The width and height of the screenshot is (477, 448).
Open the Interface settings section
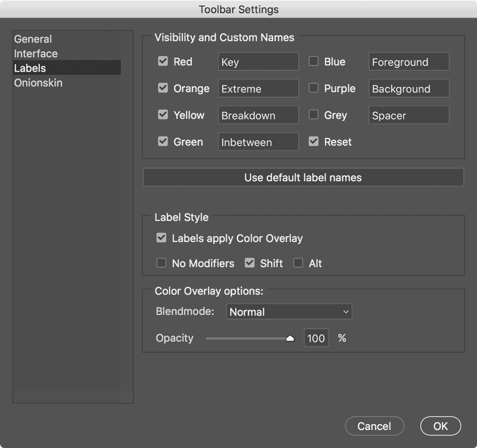click(36, 54)
